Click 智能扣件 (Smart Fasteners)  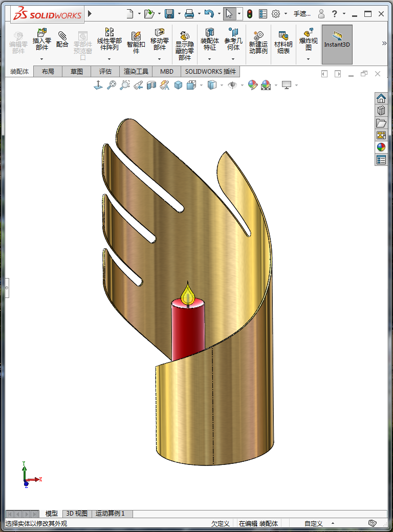[x=136, y=42]
